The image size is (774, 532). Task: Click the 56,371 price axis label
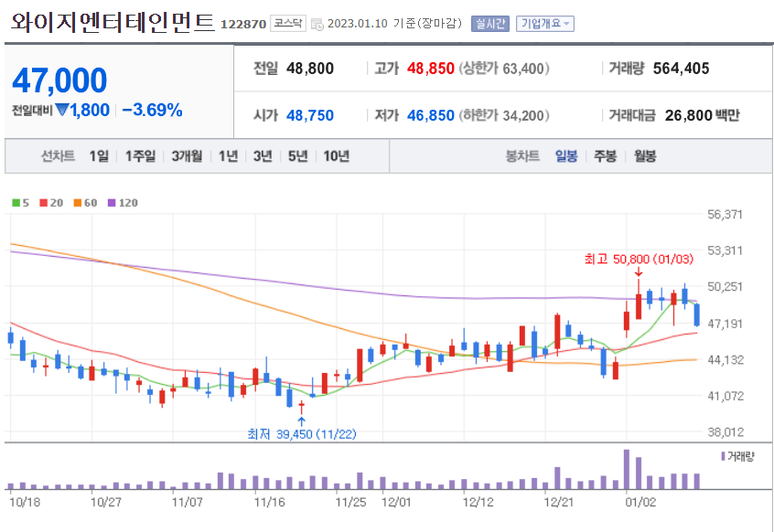pyautogui.click(x=725, y=215)
